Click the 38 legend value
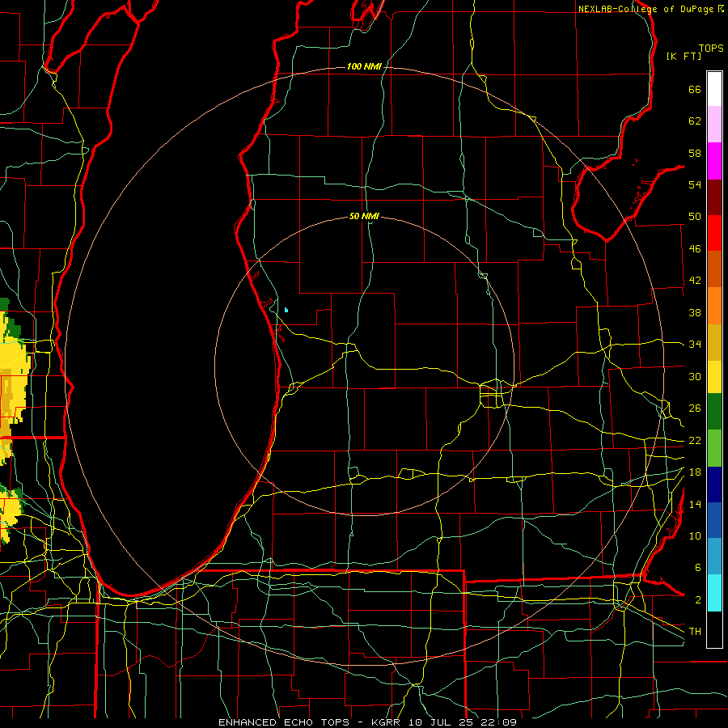This screenshot has height=728, width=728. pyautogui.click(x=695, y=312)
